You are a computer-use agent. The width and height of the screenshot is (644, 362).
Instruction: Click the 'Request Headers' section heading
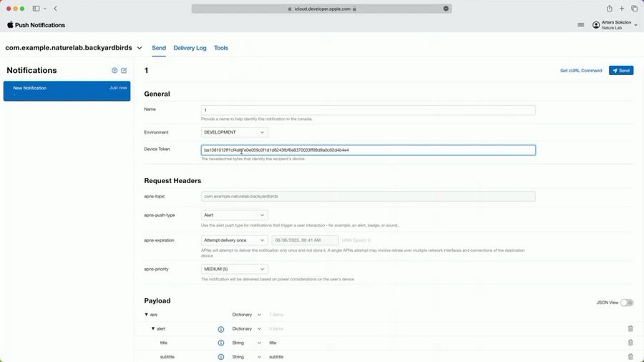click(x=172, y=181)
